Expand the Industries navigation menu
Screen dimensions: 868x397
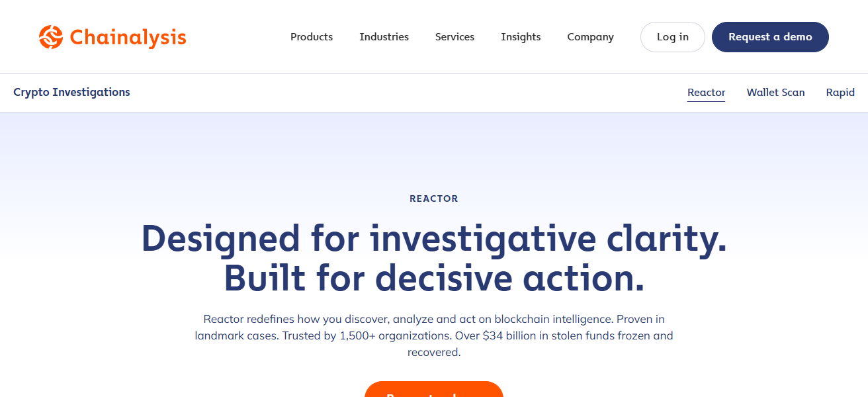(x=384, y=37)
